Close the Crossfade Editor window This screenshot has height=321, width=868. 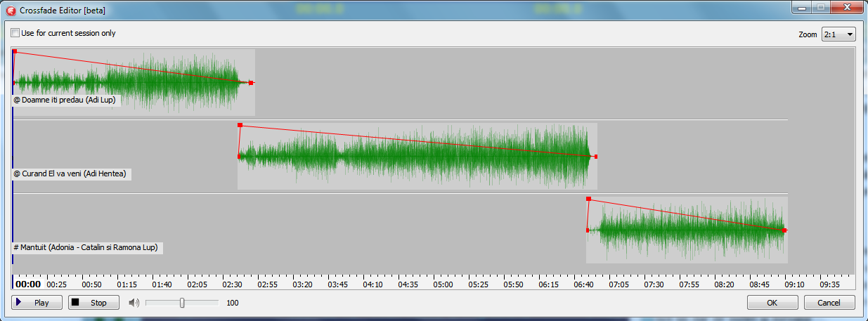(846, 7)
